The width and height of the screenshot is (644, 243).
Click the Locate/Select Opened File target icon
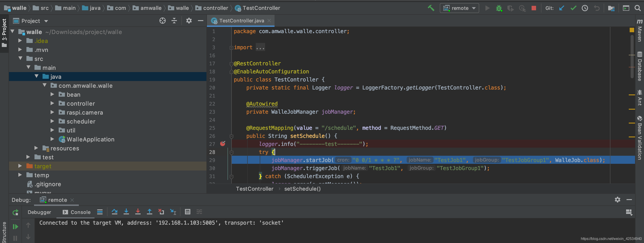coord(163,21)
